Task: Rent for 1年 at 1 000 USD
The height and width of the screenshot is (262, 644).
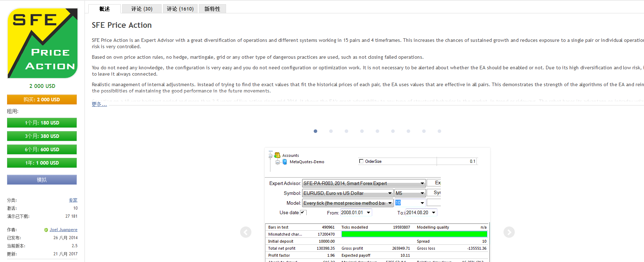Action: point(42,163)
